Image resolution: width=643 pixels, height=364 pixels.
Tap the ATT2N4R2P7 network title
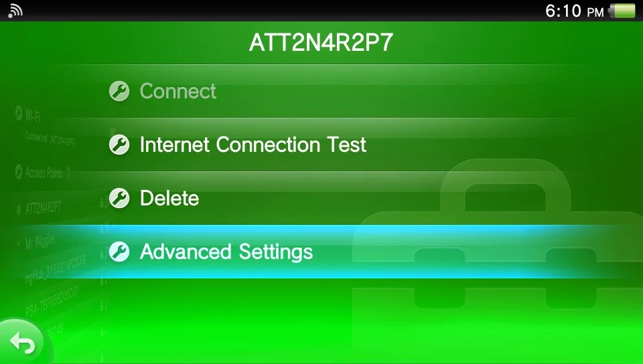pyautogui.click(x=321, y=42)
